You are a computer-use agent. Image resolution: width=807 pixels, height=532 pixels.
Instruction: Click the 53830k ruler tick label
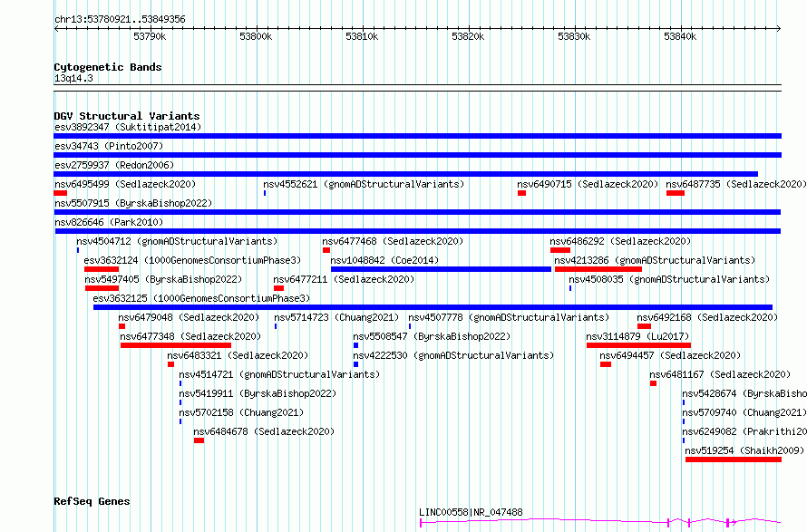coord(574,36)
